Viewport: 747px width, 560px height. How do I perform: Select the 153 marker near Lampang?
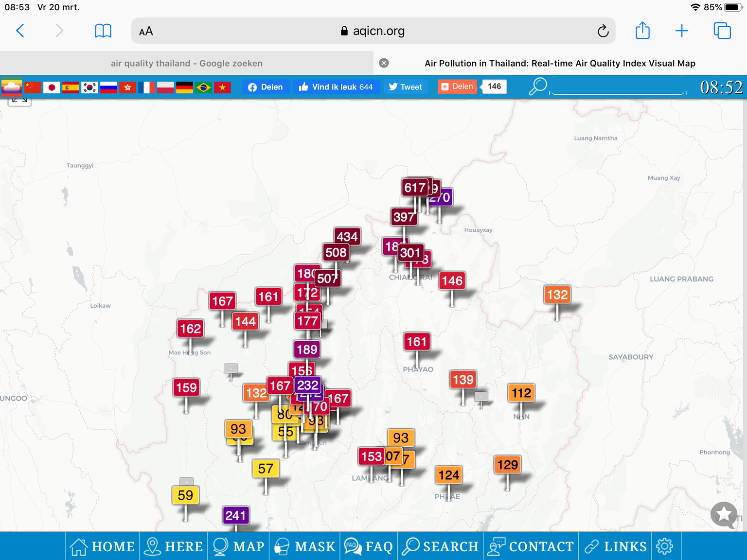coord(372,456)
